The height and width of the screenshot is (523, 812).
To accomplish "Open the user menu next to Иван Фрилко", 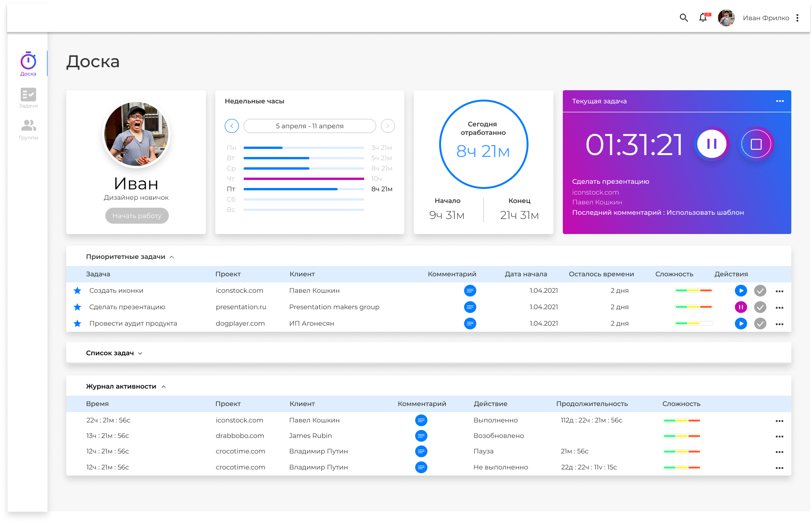I will point(797,18).
